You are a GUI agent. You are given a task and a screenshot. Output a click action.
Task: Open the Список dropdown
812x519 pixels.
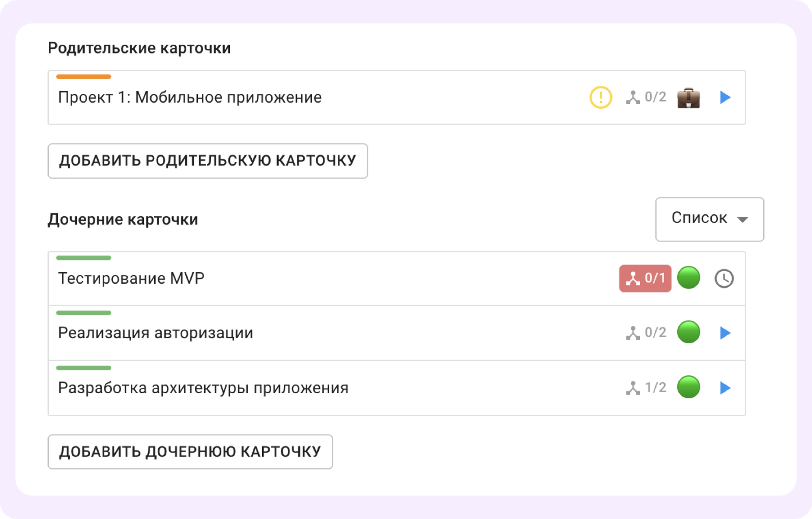(710, 219)
